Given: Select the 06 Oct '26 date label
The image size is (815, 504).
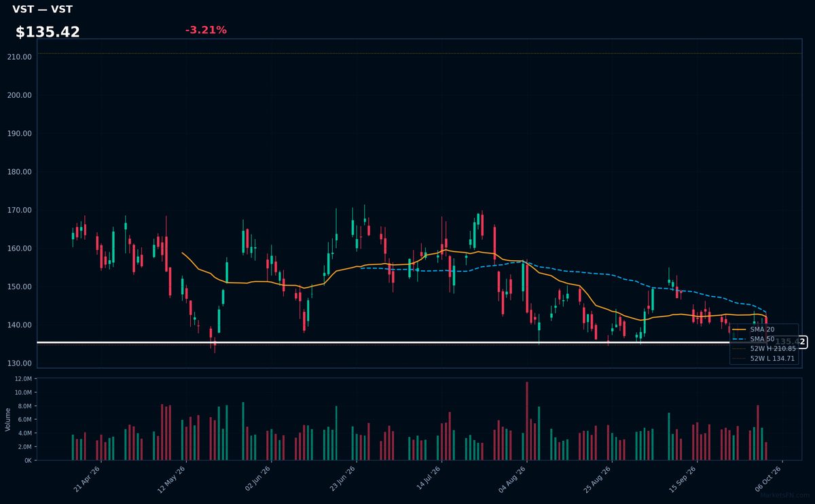Looking at the screenshot, I should 769,479.
